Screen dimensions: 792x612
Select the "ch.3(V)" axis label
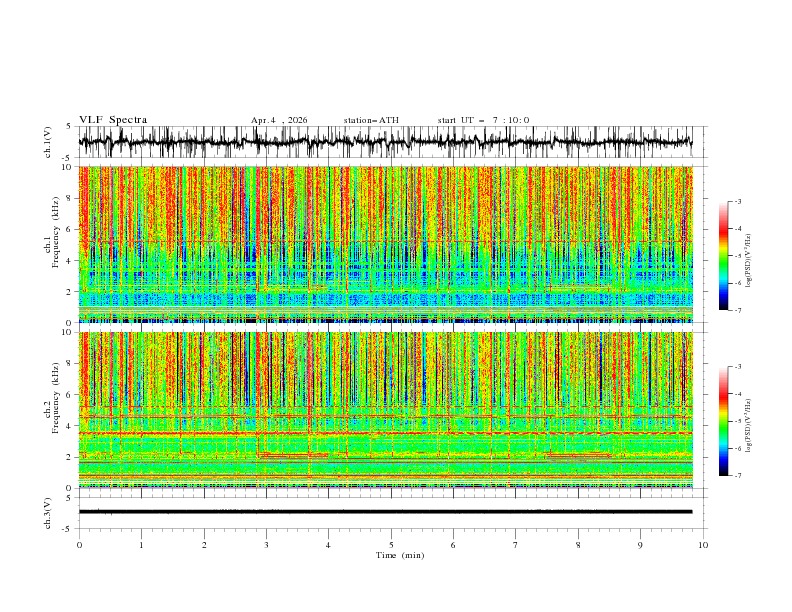(47, 513)
